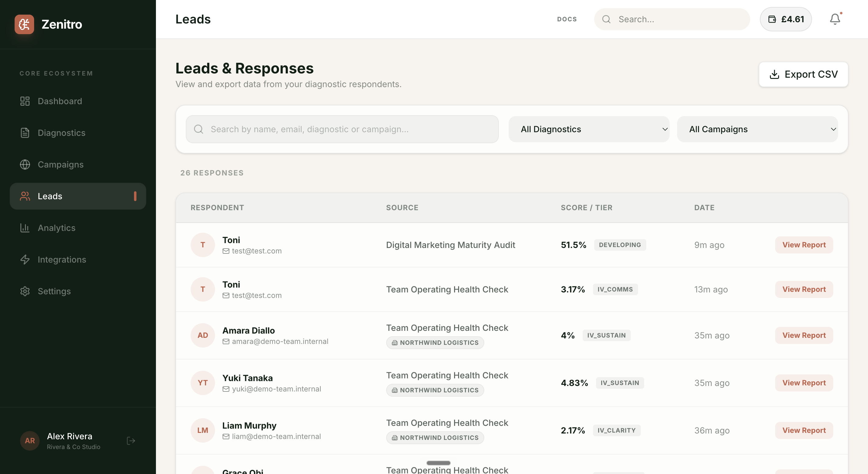Viewport: 868px width, 474px height.
Task: Click the search by name, email, diagnostic field
Action: point(342,129)
